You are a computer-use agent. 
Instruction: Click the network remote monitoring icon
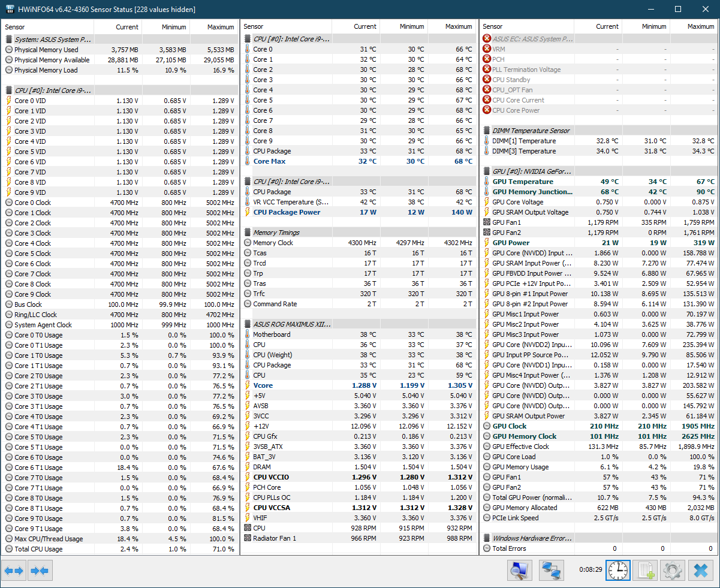550,571
